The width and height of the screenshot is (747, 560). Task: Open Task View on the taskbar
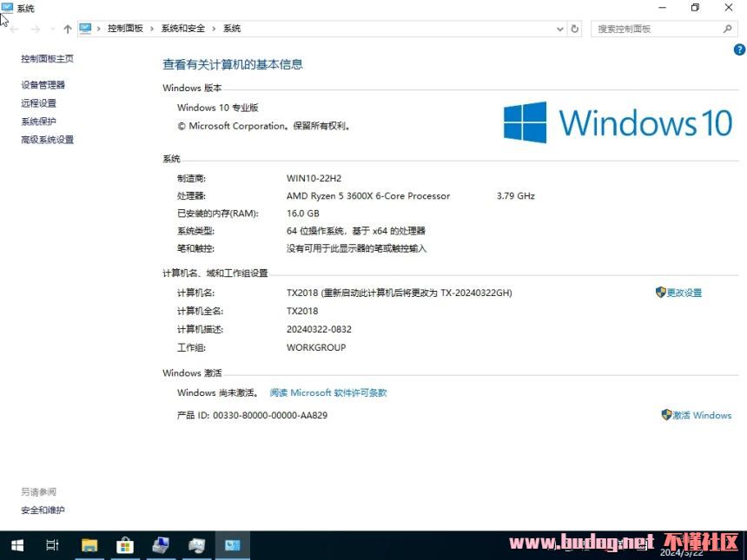[52, 545]
